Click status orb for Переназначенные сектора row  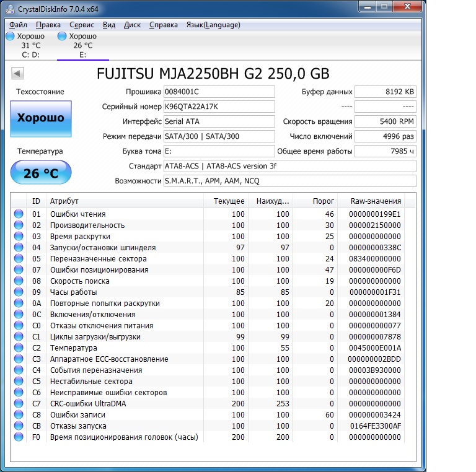tap(19, 258)
